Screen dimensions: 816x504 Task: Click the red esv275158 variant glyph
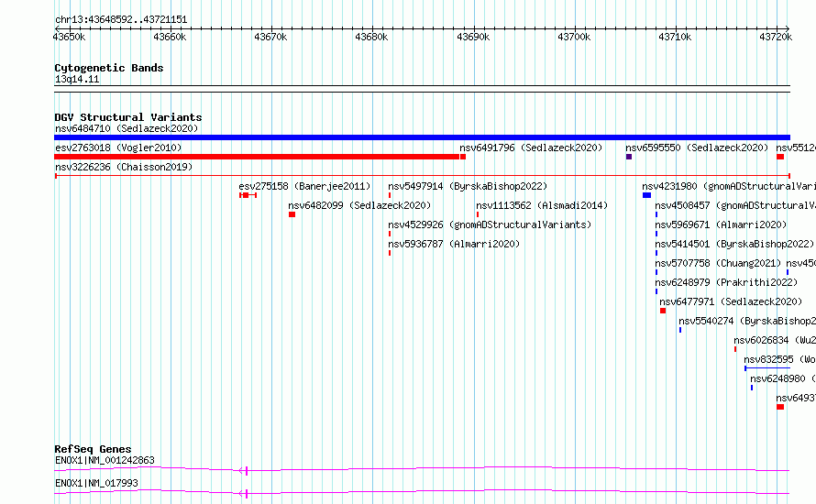point(248,195)
